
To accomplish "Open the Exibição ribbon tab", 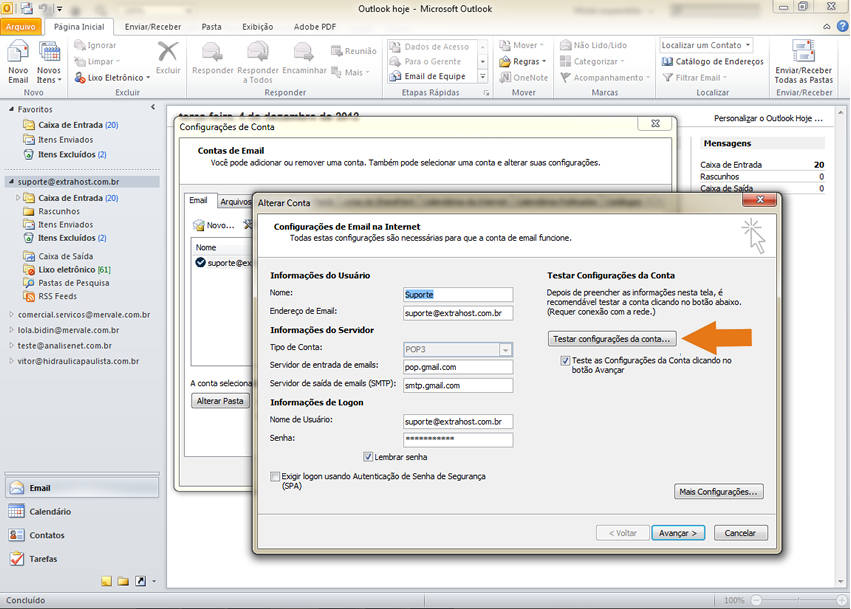I will click(x=258, y=27).
